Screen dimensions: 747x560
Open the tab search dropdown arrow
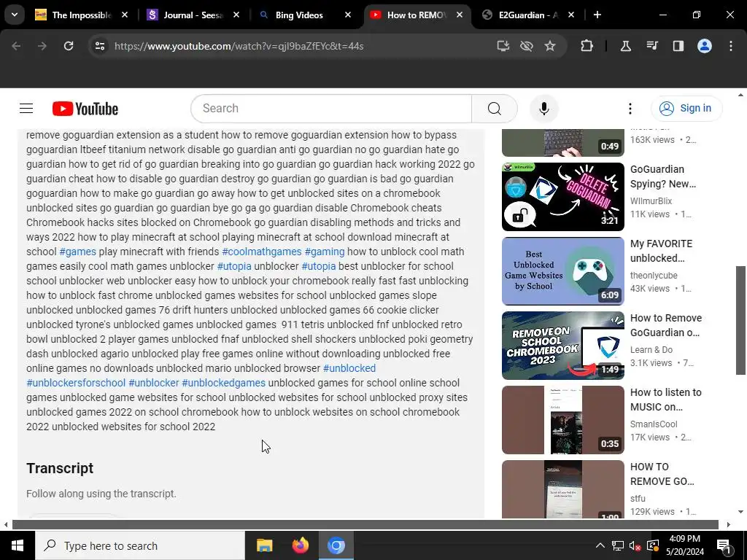click(15, 15)
